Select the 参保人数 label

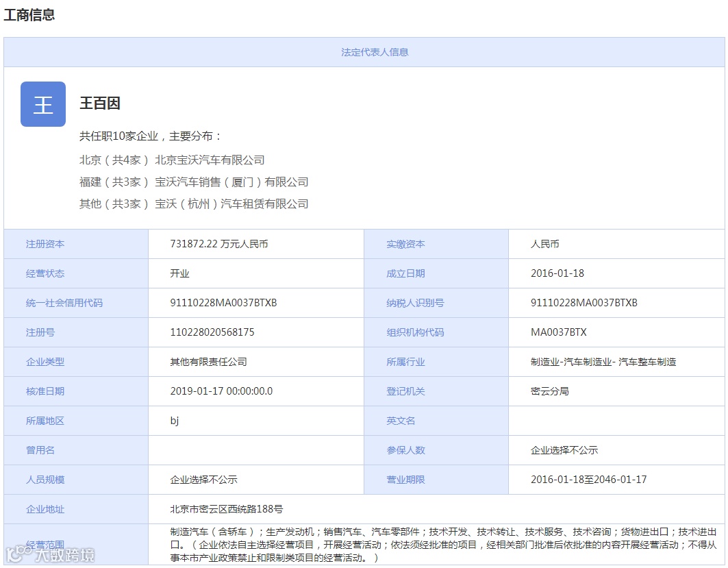[406, 450]
